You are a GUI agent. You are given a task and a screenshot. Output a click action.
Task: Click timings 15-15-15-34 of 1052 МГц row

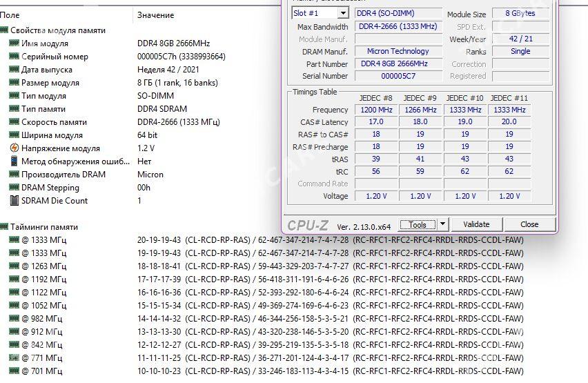pyautogui.click(x=159, y=305)
